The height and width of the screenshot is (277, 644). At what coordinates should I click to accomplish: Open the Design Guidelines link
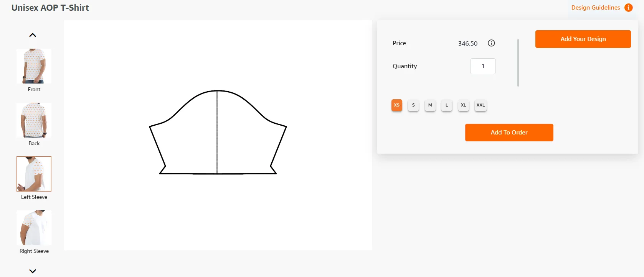click(x=596, y=8)
